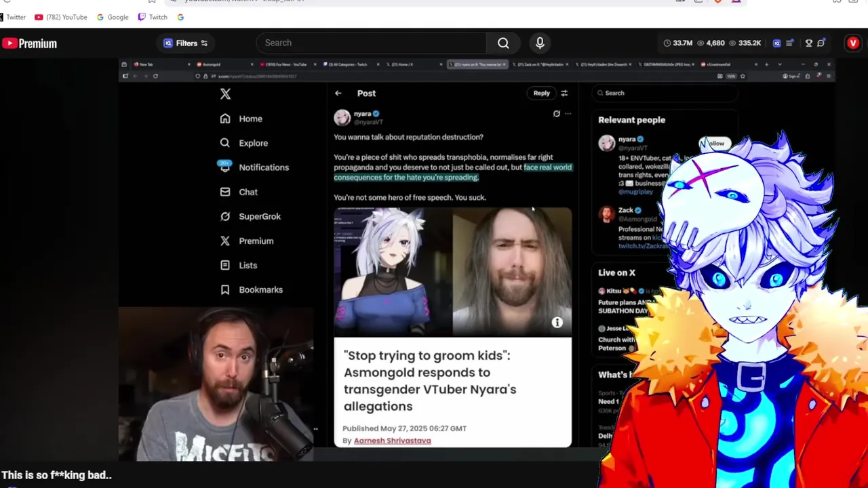This screenshot has height=488, width=868.
Task: Click the 150% zoom indicator
Action: point(731,76)
